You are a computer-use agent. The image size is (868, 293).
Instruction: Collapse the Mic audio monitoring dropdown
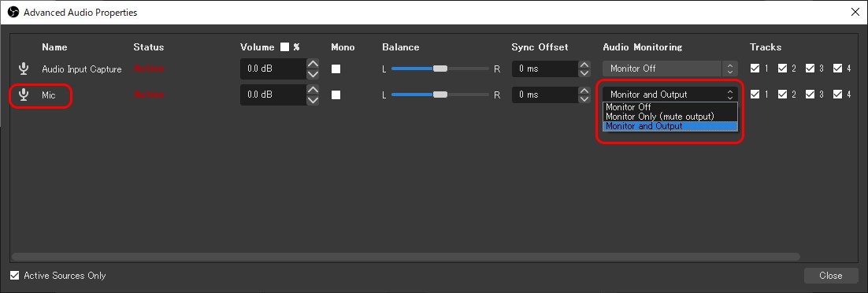point(670,95)
